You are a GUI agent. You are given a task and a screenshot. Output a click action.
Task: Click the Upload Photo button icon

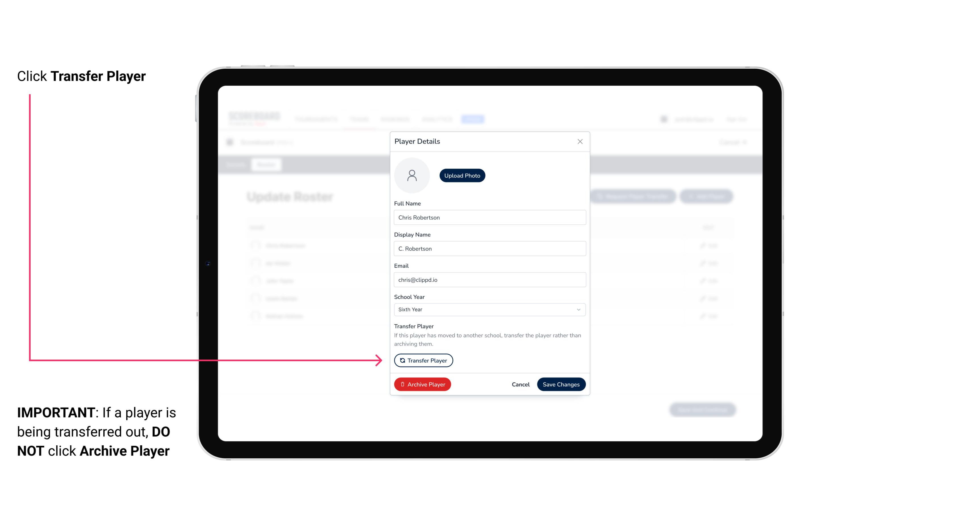pyautogui.click(x=462, y=175)
